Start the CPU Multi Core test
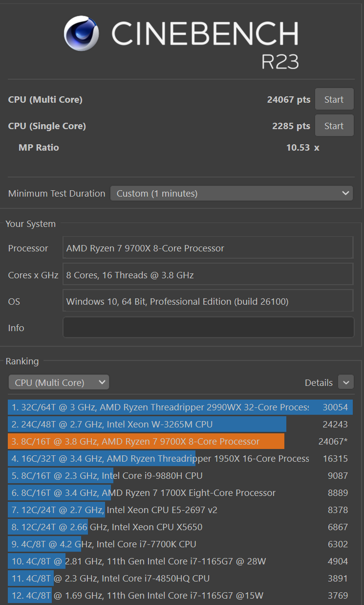Image resolution: width=364 pixels, height=605 pixels. (334, 100)
